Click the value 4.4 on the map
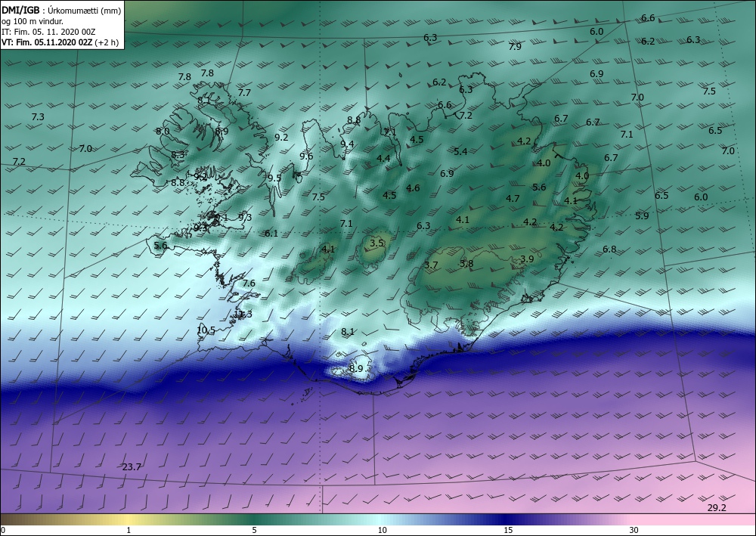Viewport: 756px width, 536px height. [x=383, y=158]
